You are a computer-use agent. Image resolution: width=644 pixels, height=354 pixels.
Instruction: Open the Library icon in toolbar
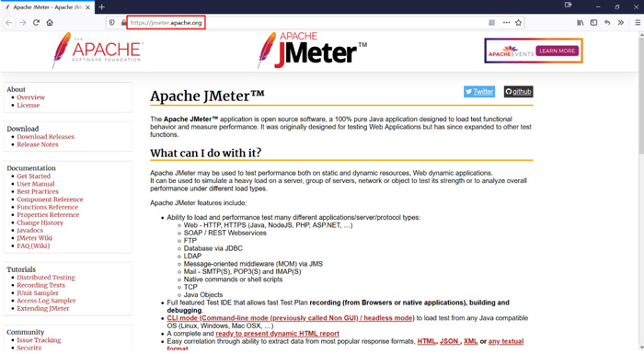[x=581, y=23]
